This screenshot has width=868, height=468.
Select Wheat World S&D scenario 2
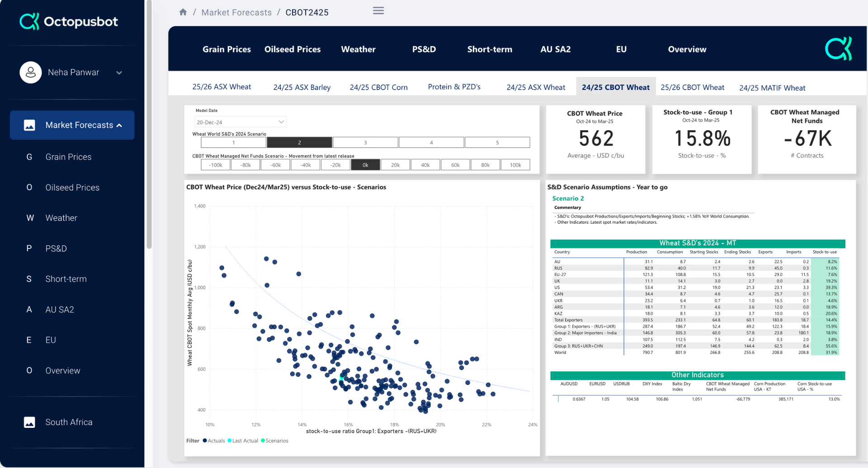coord(299,142)
